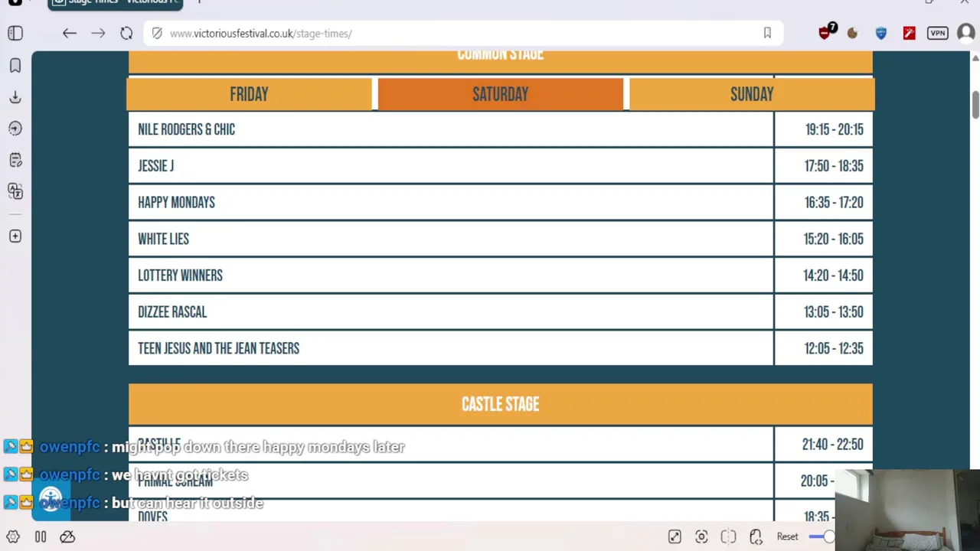Open the notes icon in the sidebar
Image resolution: width=980 pixels, height=551 pixels.
15,160
